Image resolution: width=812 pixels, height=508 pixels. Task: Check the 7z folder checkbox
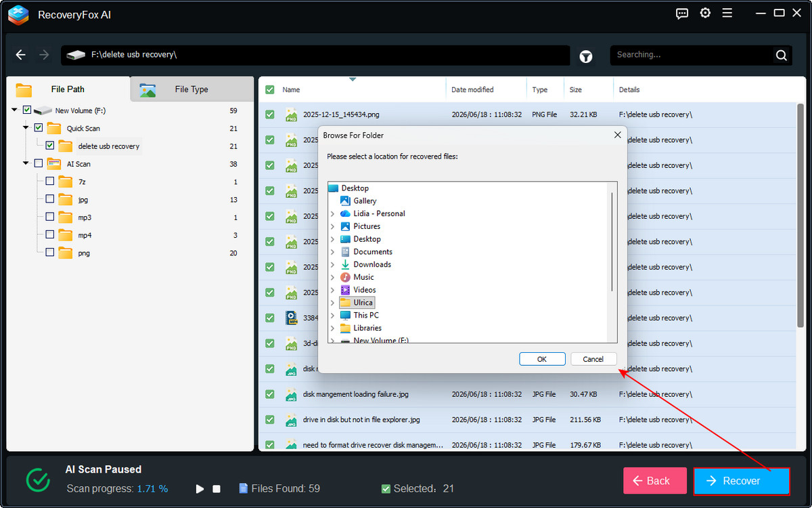coord(50,182)
